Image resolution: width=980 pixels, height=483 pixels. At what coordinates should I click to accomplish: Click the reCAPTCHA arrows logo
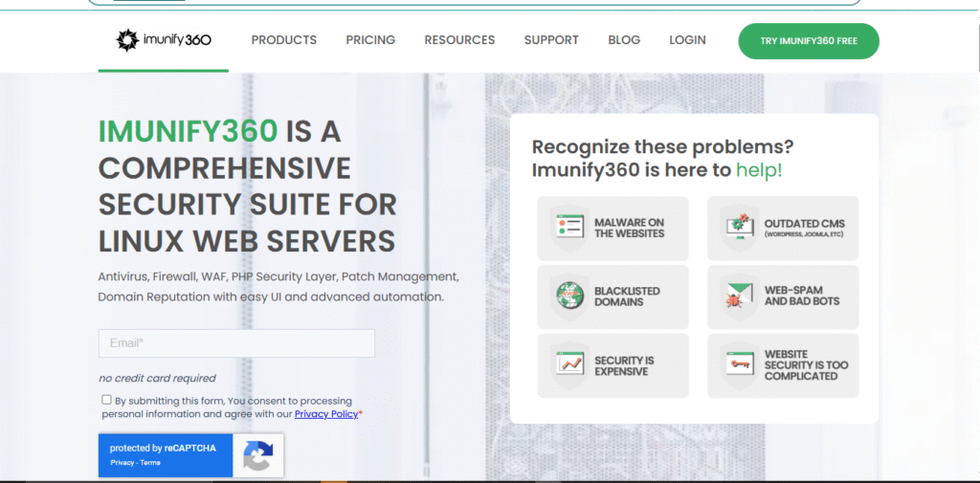pos(258,455)
